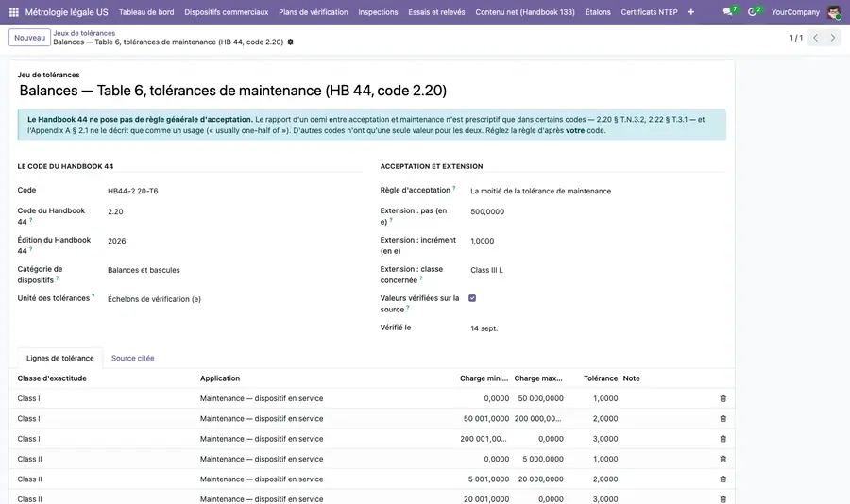
Task: Click the plus icon in the top menu
Action: coord(690,12)
